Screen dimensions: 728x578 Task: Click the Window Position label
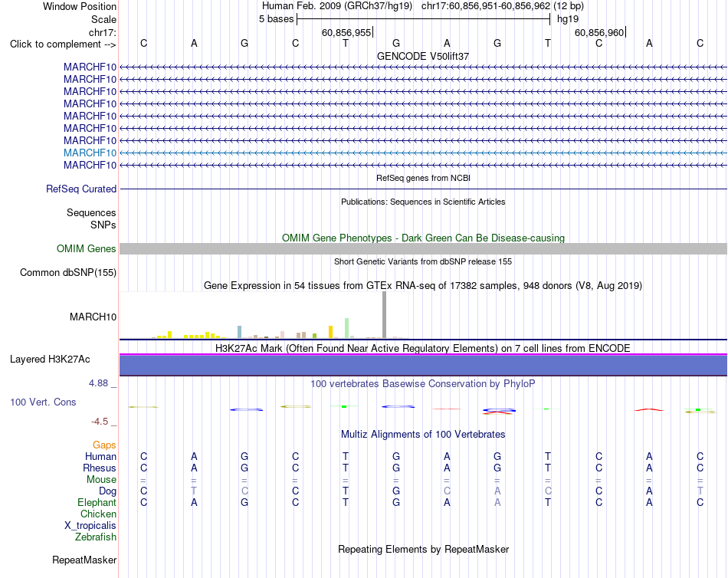(80, 6)
